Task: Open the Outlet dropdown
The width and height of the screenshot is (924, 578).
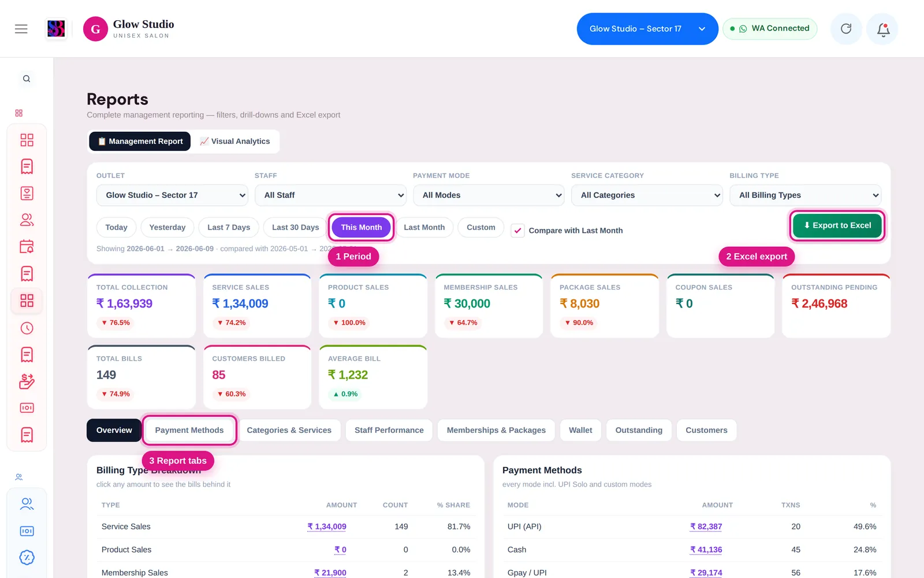Action: tap(172, 195)
